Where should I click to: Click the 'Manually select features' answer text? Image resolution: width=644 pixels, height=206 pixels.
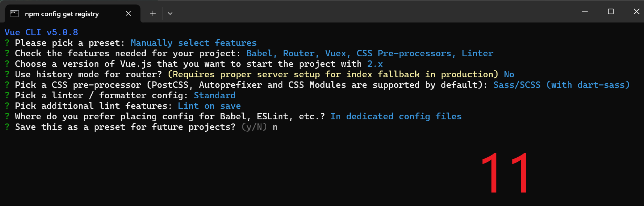193,43
